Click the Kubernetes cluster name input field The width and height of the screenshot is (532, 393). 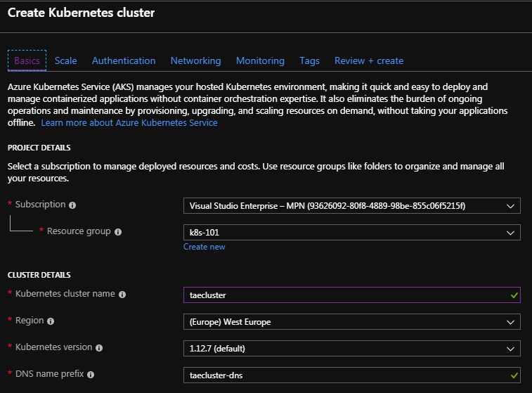(344, 295)
